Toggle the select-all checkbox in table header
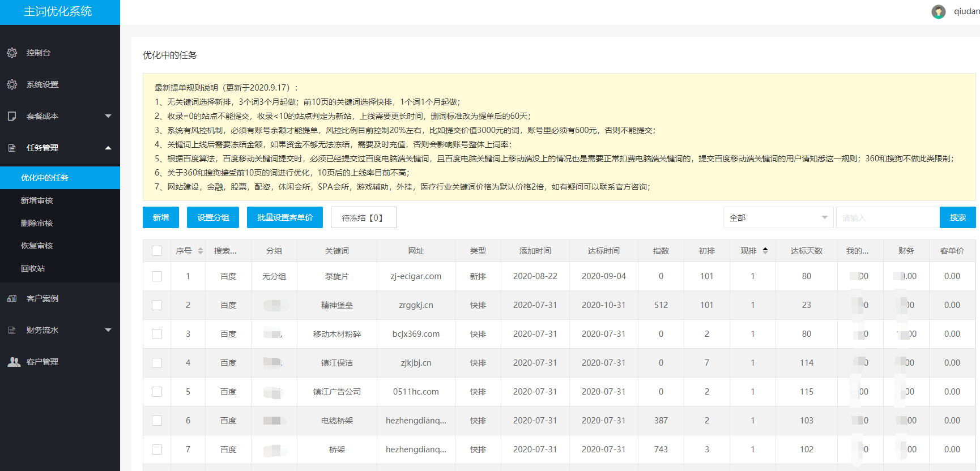The height and width of the screenshot is (471, 980). [157, 251]
